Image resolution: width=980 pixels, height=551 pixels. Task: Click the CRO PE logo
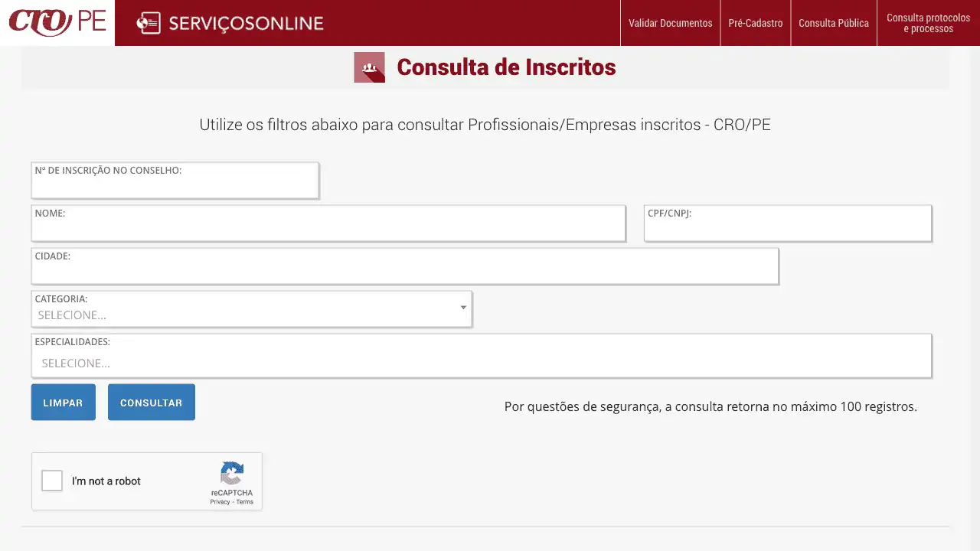[57, 22]
